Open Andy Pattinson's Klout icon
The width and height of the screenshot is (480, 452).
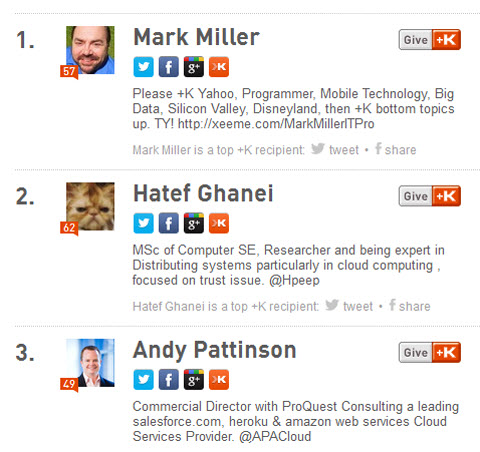[219, 379]
